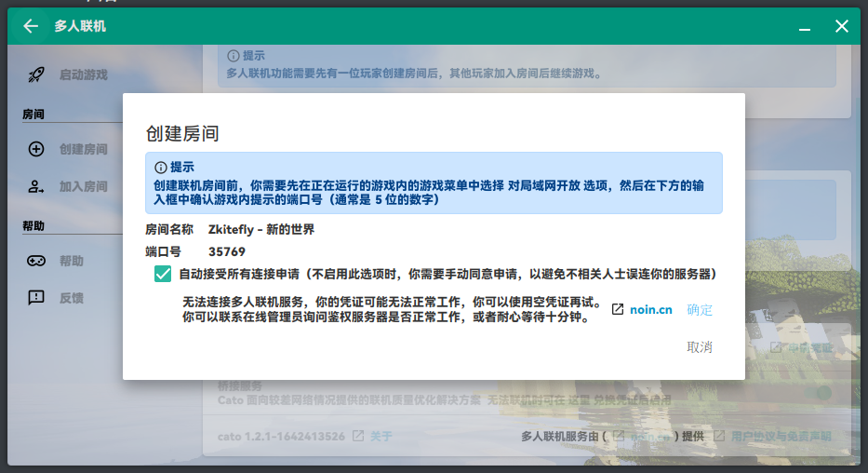This screenshot has width=868, height=473.
Task: Open the 关于 link at the bottom
Action: [381, 436]
